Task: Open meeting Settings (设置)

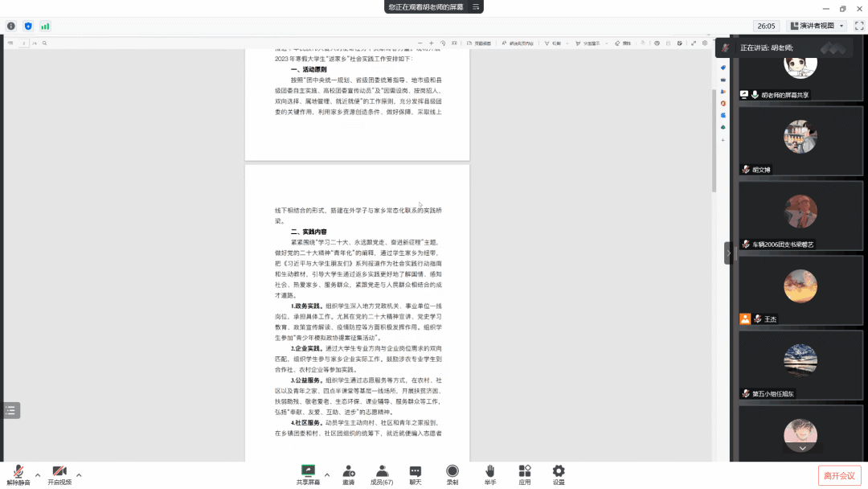Action: (559, 474)
